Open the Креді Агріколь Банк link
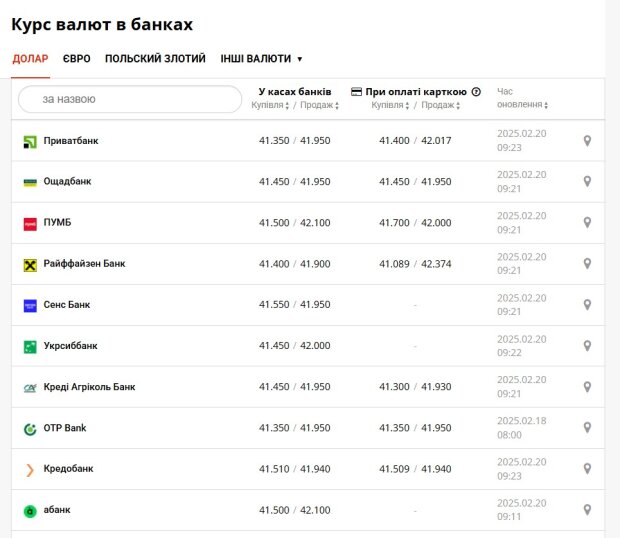620x538 pixels. point(89,387)
